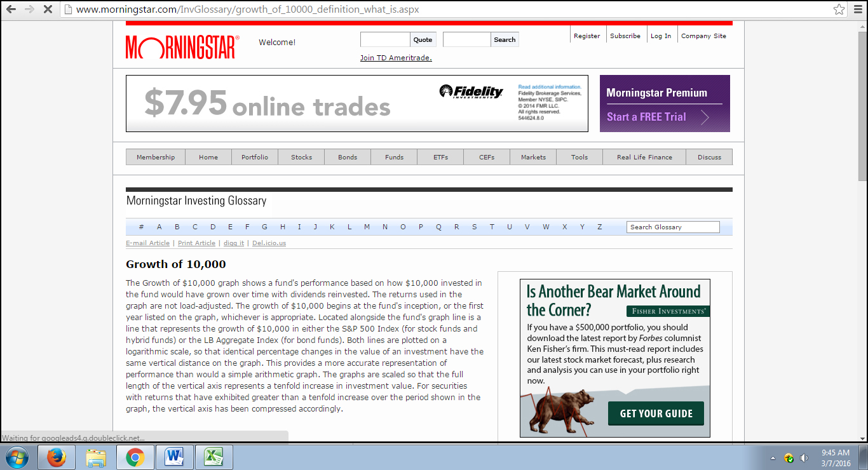Image resolution: width=868 pixels, height=470 pixels.
Task: Click the GET YOUR GUIDE button
Action: click(x=656, y=413)
